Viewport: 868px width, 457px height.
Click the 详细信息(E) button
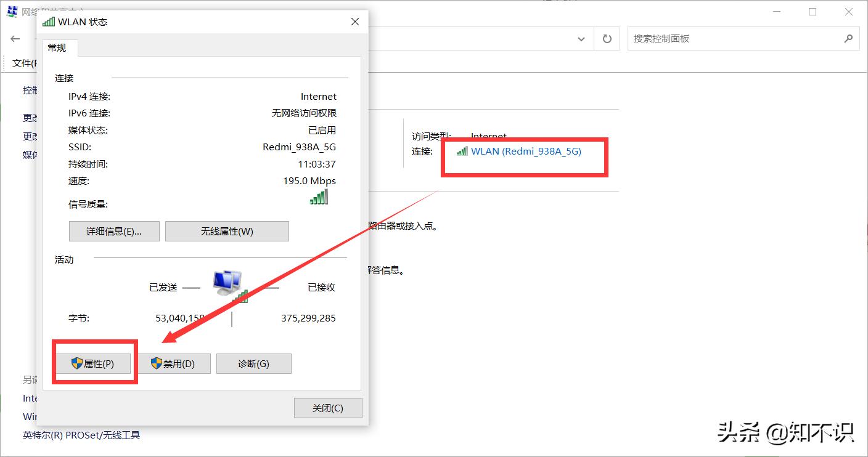tap(113, 231)
